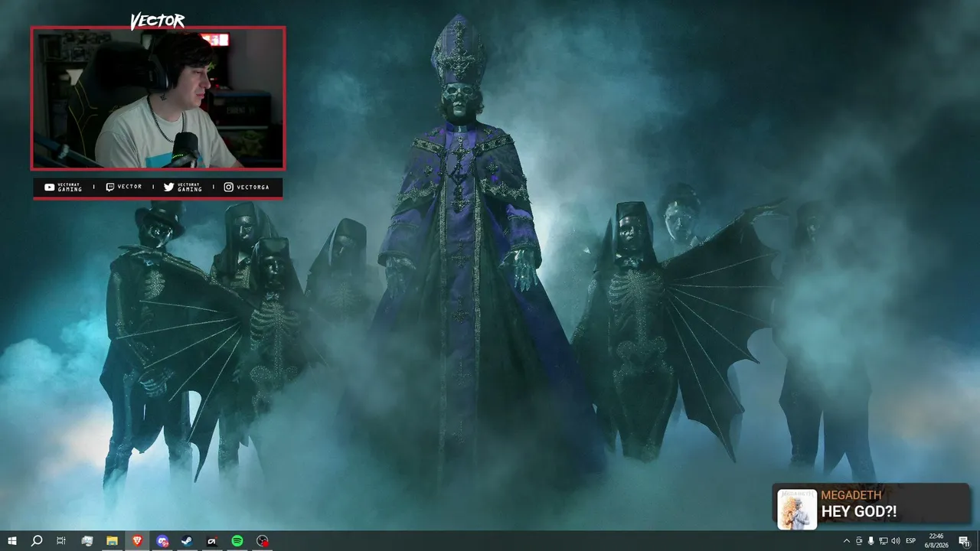Show hidden system tray icons
Viewport: 980px width, 551px height.
pyautogui.click(x=846, y=541)
